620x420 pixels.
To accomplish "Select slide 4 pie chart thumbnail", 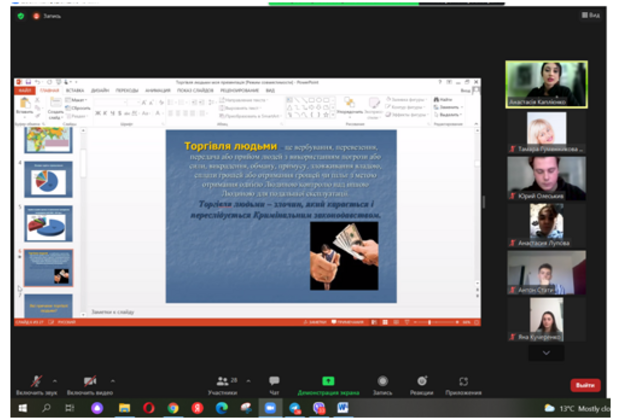I will 48,180.
